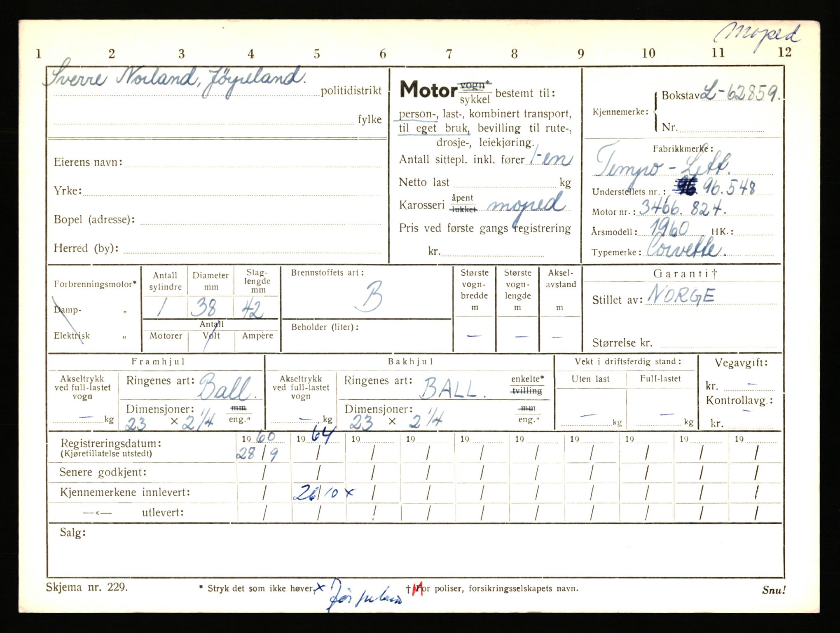Click the 'fylke' label
The image size is (840, 633).
point(370,120)
